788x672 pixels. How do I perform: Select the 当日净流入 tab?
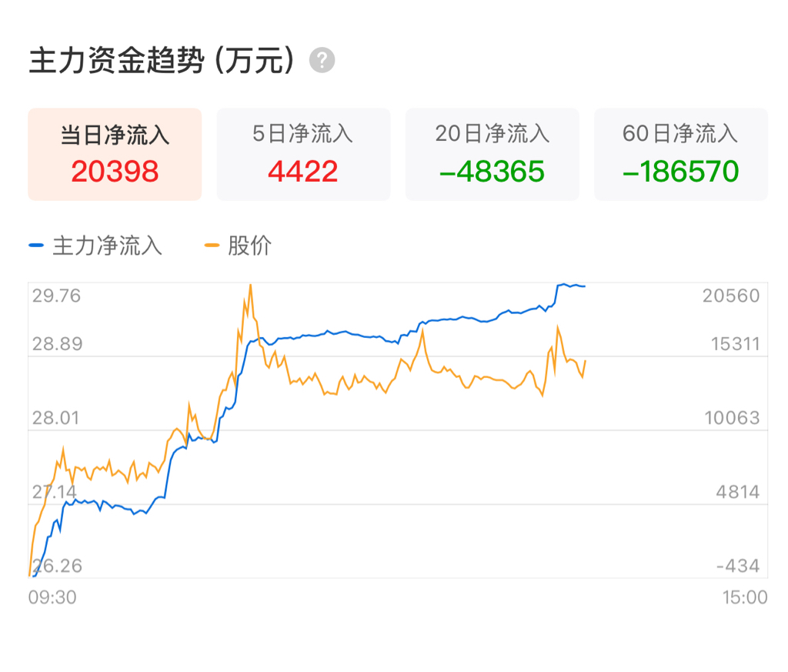pyautogui.click(x=115, y=154)
